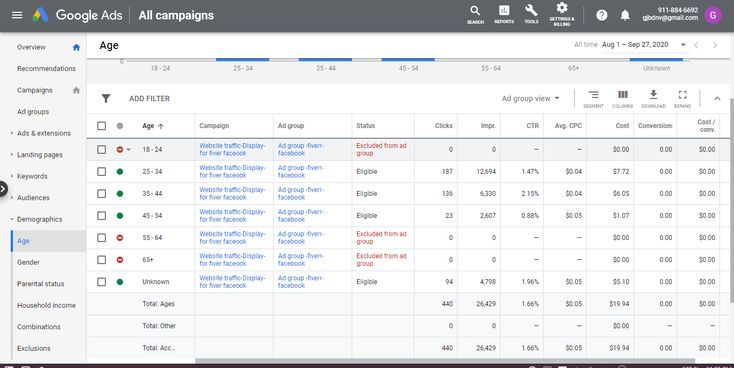Sort by the Age column header
Screen dimensions: 734x368
click(153, 126)
